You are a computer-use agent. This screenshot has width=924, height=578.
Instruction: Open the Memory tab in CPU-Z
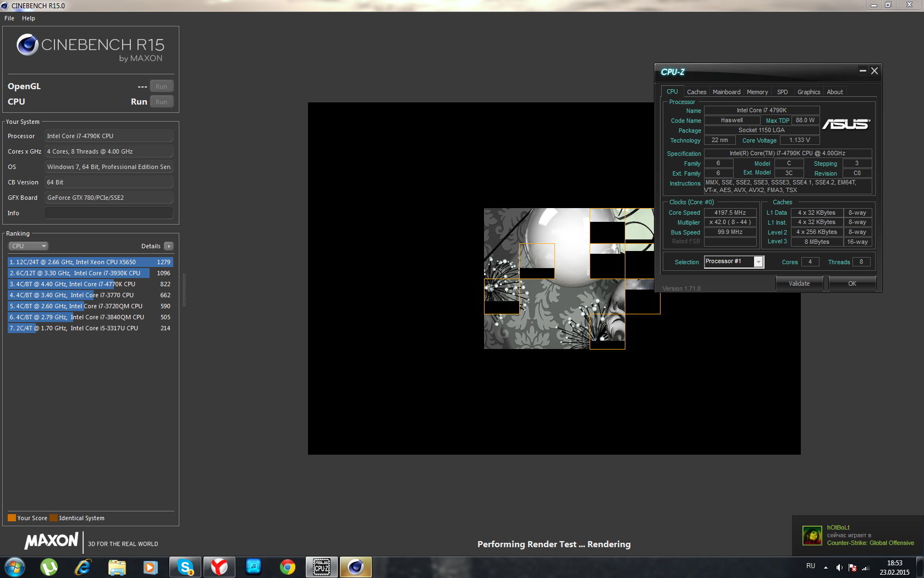tap(757, 92)
